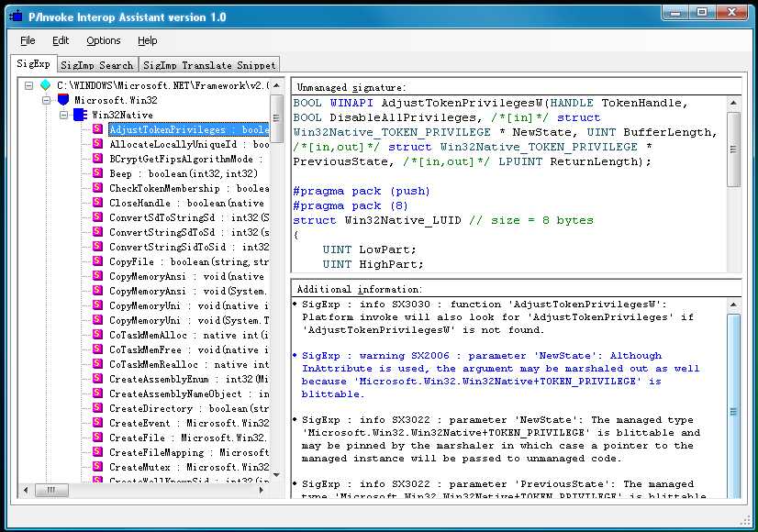Click the P/Invoke Interop Assistant title bar icon
This screenshot has height=532, width=758.
coord(16,17)
